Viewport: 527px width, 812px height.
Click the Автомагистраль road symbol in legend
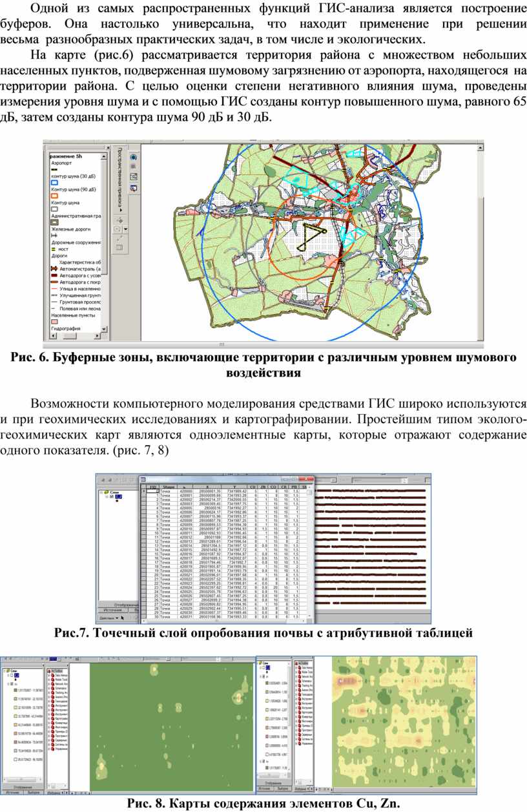point(54,269)
